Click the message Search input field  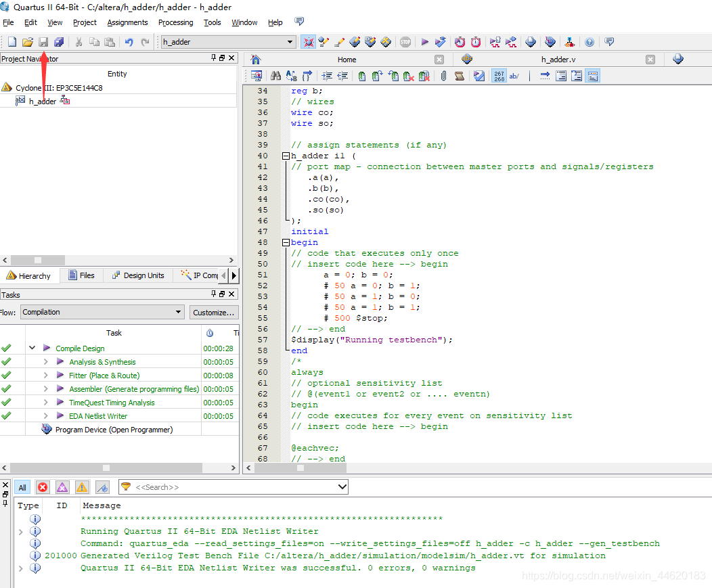(235, 487)
